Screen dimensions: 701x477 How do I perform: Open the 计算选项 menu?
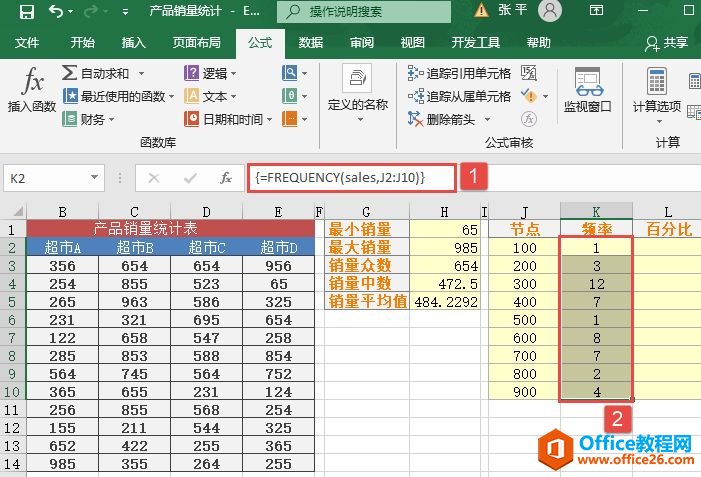click(657, 95)
